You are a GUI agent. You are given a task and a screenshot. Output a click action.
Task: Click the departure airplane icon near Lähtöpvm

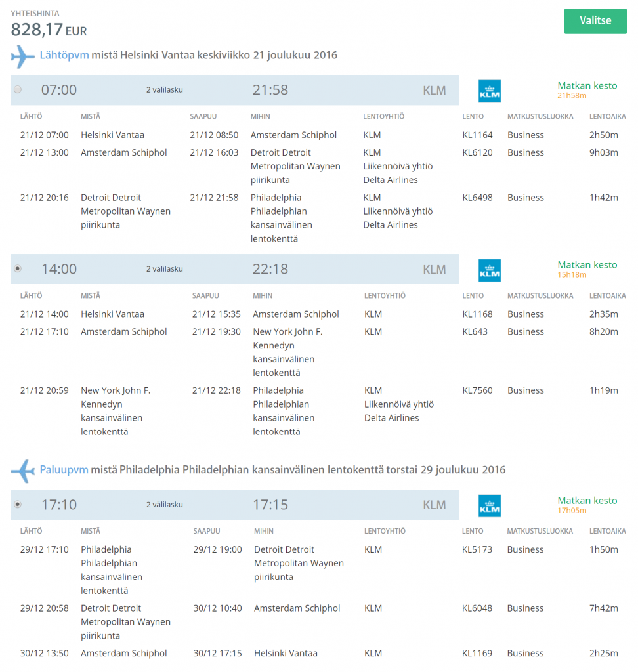pos(22,56)
